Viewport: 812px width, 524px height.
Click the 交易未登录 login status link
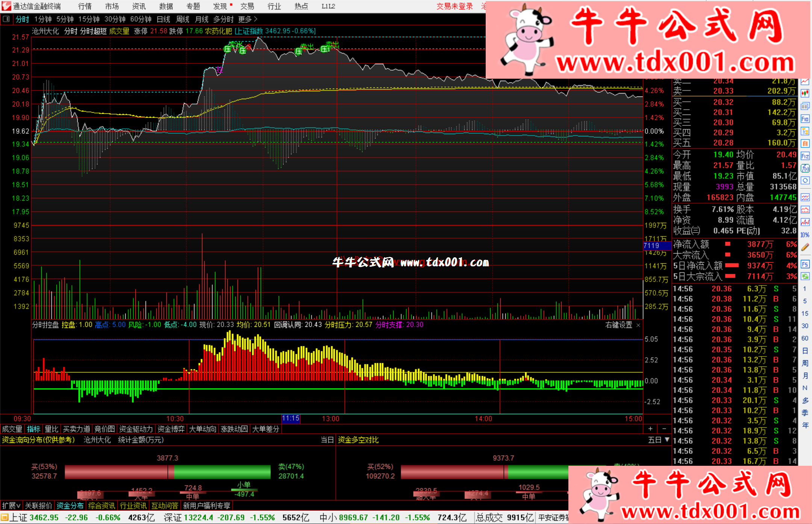[454, 6]
